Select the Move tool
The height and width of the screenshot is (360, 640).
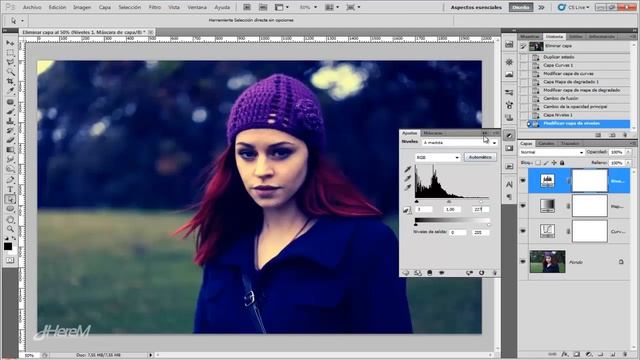point(10,43)
